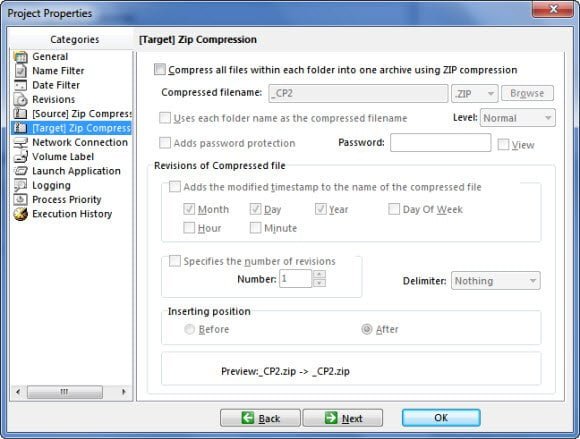Select the Process Priority icon
This screenshot has width=580, height=439.
pyautogui.click(x=20, y=199)
